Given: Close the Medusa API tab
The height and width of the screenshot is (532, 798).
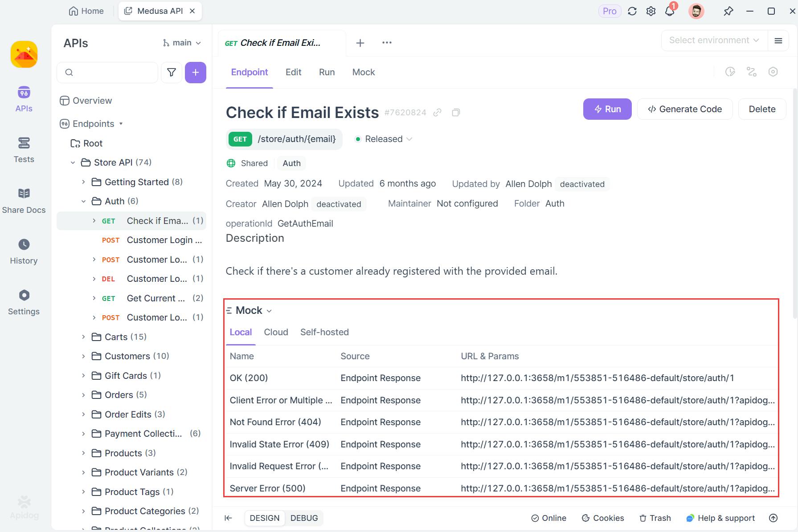Looking at the screenshot, I should pos(192,11).
